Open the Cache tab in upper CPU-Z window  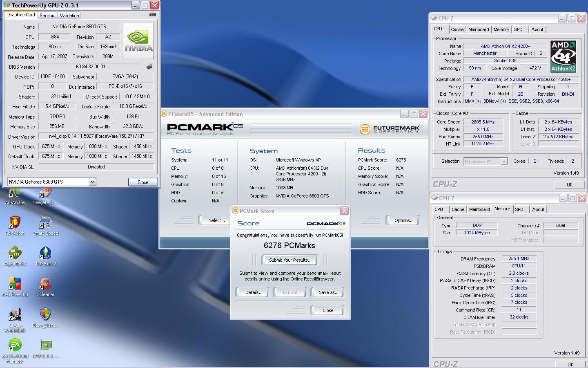(457, 29)
